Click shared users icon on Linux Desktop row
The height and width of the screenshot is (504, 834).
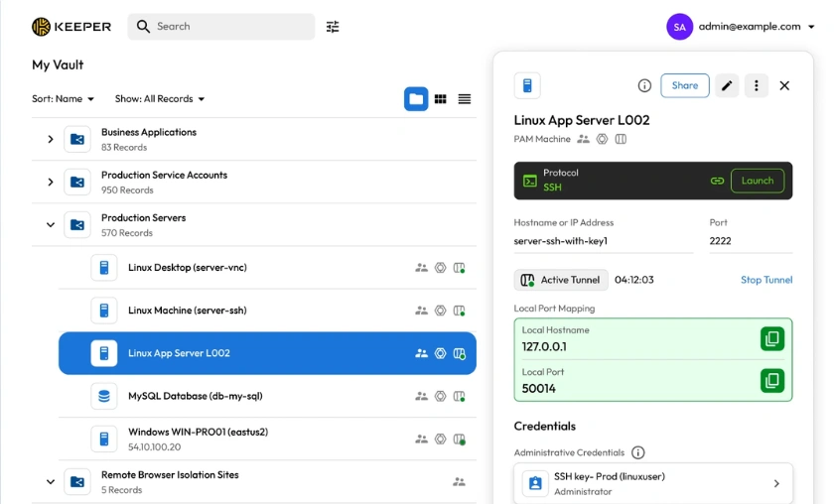pos(421,268)
